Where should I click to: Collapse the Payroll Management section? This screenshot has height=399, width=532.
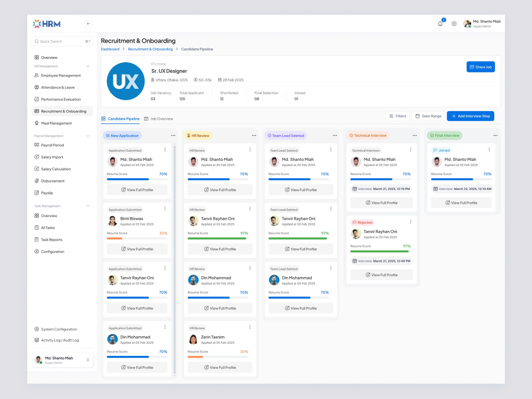pos(88,136)
